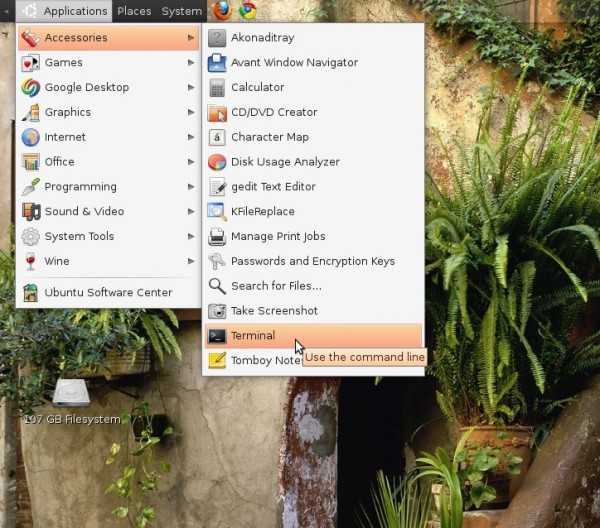600x528 pixels.
Task: Open Character Map entry
Action: click(313, 137)
